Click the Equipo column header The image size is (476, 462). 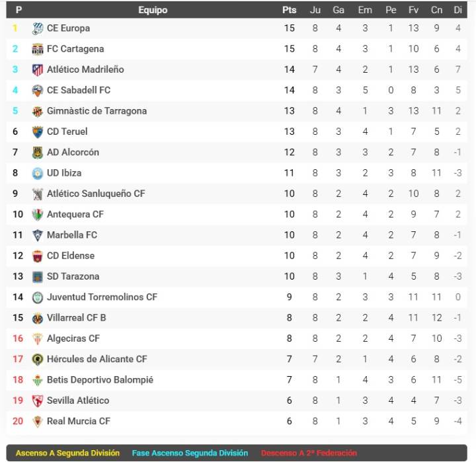153,10
